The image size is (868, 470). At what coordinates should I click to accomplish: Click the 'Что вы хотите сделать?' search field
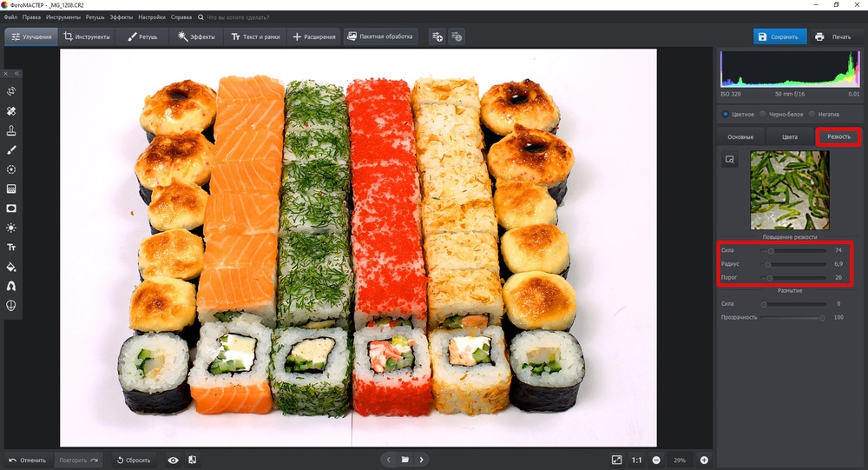238,17
